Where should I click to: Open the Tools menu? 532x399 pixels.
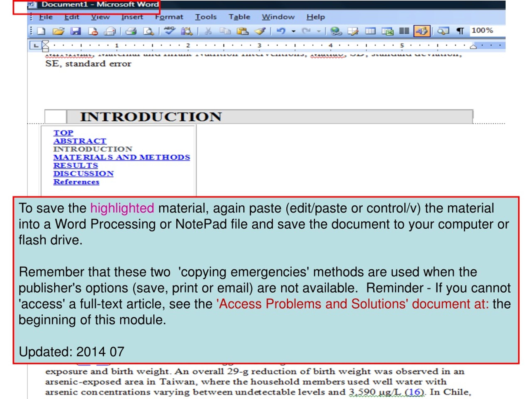pyautogui.click(x=206, y=17)
